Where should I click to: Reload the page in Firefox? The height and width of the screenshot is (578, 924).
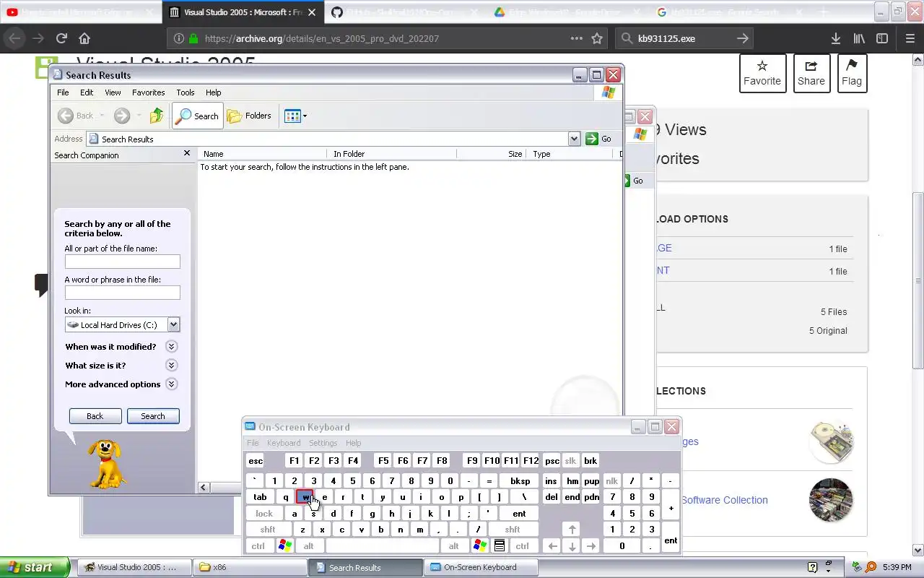click(61, 38)
